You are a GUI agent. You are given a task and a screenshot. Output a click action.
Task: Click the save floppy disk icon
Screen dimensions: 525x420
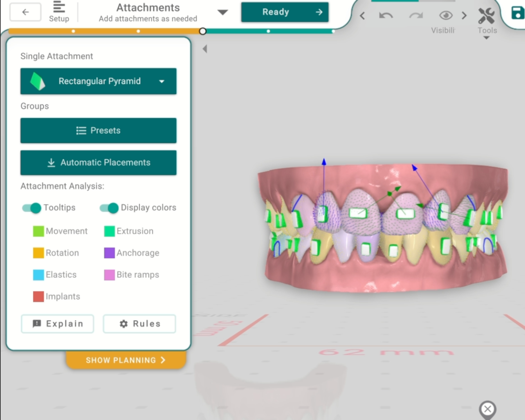coord(517,13)
